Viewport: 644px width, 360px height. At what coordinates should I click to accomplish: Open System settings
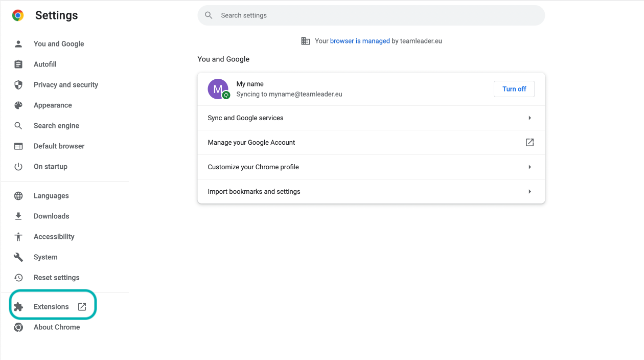coord(45,257)
